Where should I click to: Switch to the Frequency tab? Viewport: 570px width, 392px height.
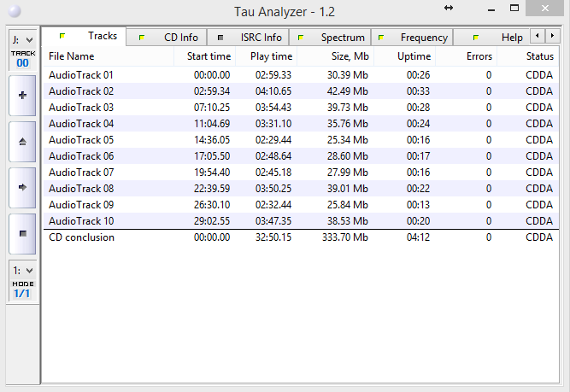coord(412,38)
